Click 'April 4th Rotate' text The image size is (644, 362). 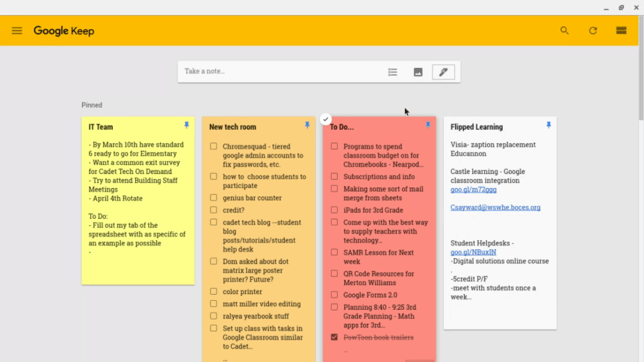[117, 199]
